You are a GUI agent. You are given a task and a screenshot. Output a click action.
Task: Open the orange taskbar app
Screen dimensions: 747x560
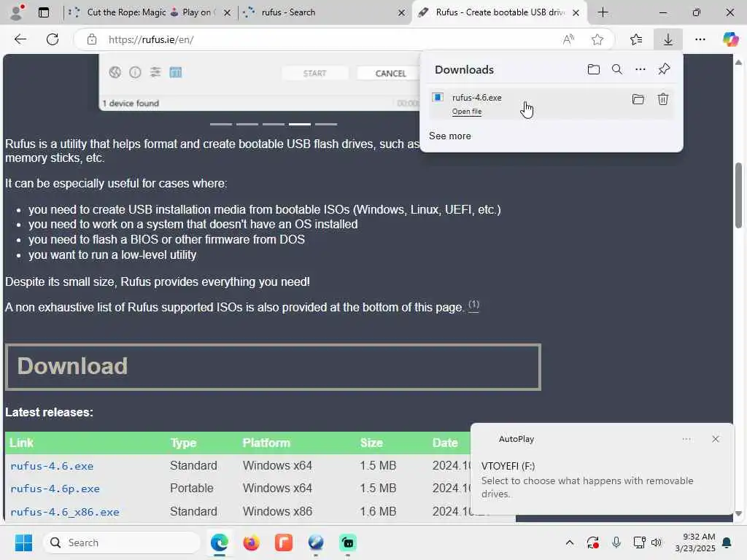[284, 542]
